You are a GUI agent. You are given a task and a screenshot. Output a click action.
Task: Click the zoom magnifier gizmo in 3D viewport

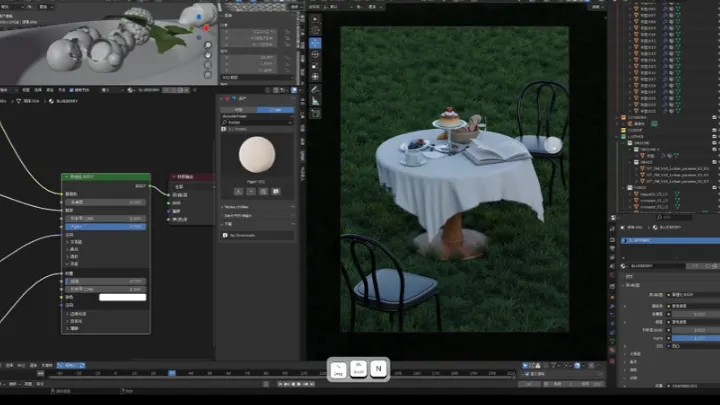tap(208, 45)
